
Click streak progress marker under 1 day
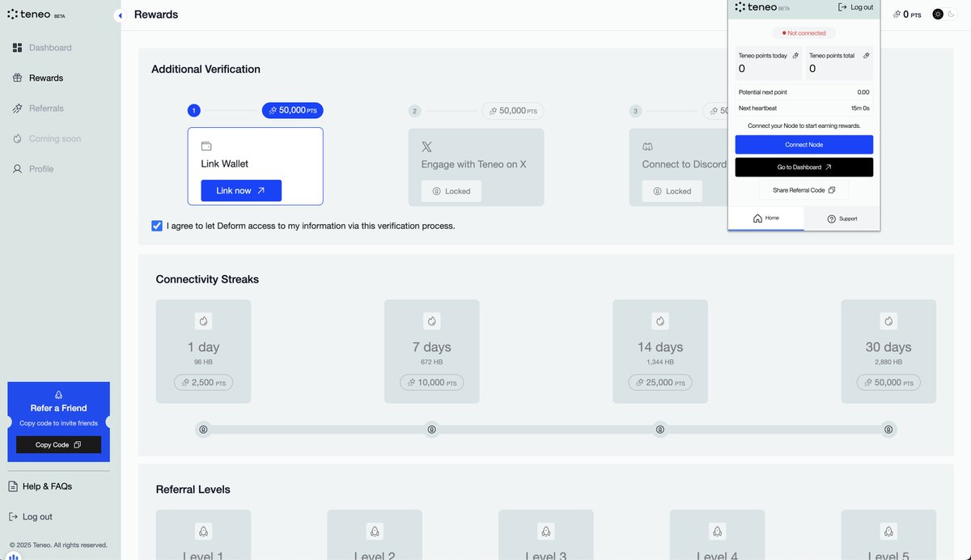(x=203, y=429)
